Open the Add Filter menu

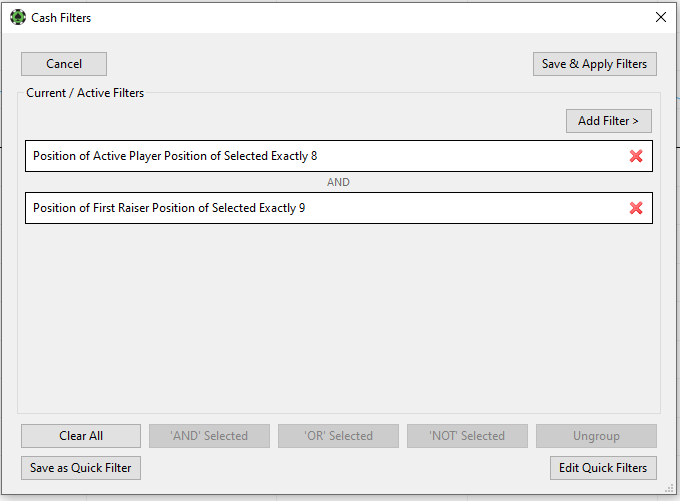(608, 121)
